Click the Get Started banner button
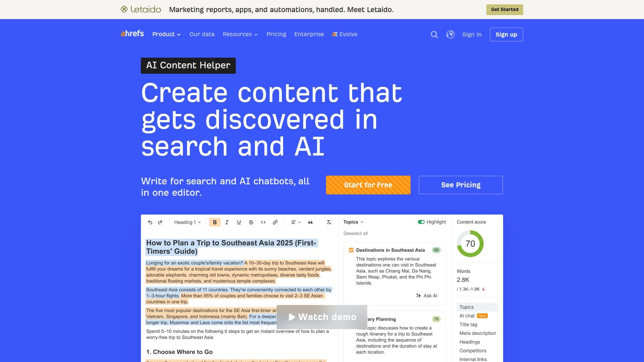The width and height of the screenshot is (644, 362). [x=505, y=9]
